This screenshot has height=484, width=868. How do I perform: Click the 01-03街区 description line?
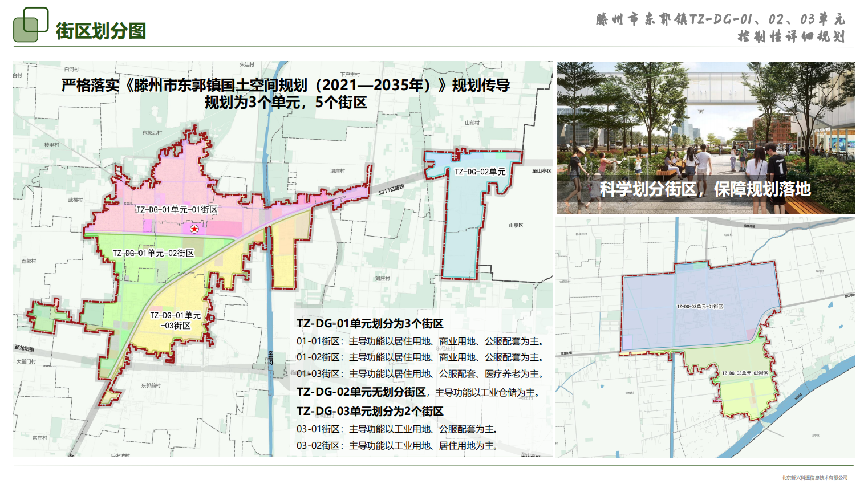click(x=420, y=374)
